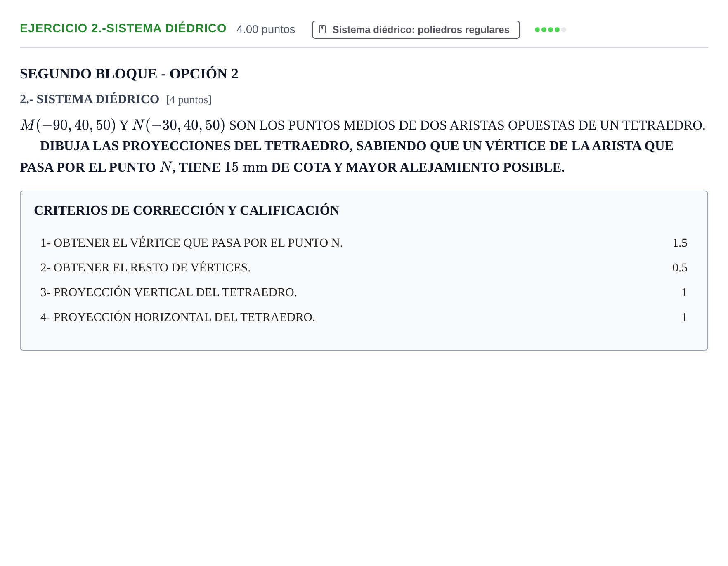Viewport: 728px width, 566px height.
Task: Select the 'EJERCICIO 2.-SISTEMA DIÉDRICO' heading
Action: coord(123,28)
